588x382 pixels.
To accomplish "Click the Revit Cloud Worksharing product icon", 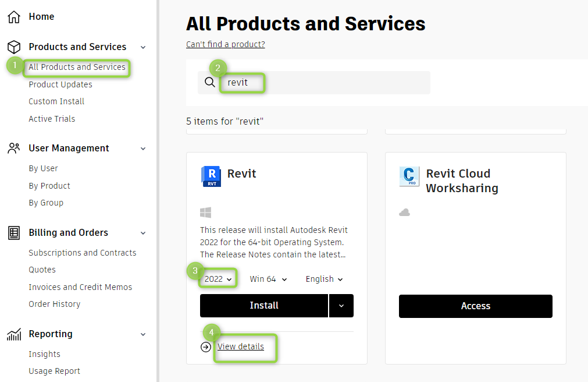I will pyautogui.click(x=409, y=176).
